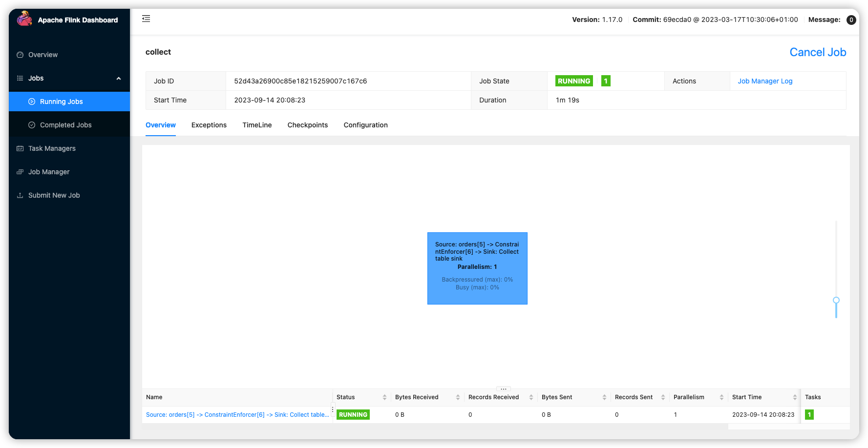Click the Task Managers sidebar icon
This screenshot has height=448, width=868.
pyautogui.click(x=20, y=148)
